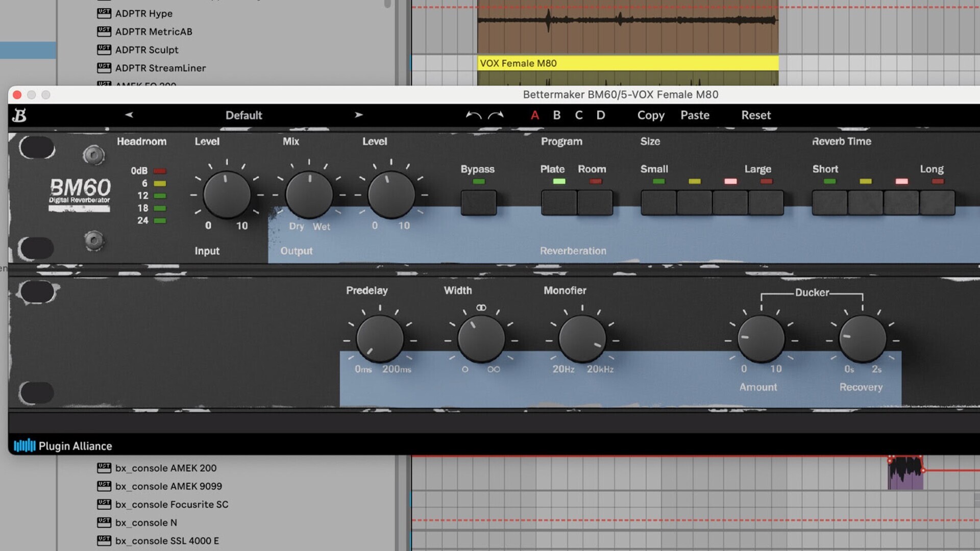Click VST icon beside bx_console N
The image size is (980, 551).
pos(104,522)
